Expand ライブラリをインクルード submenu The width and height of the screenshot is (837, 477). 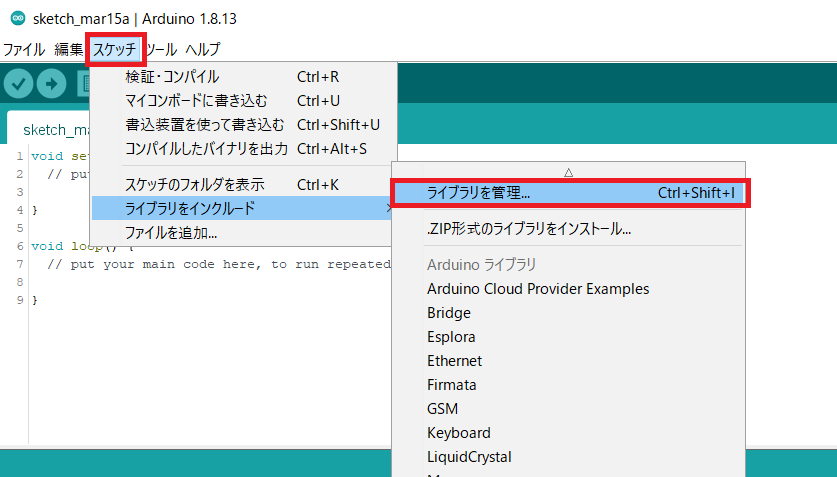pyautogui.click(x=244, y=208)
